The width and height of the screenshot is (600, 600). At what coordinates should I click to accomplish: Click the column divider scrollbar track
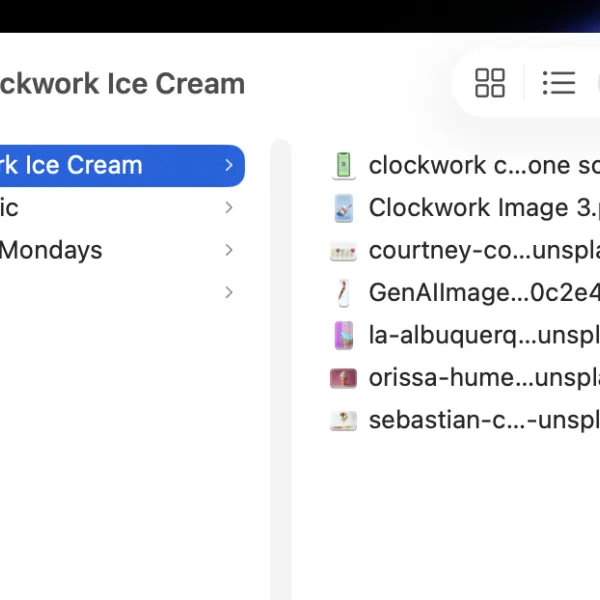pyautogui.click(x=281, y=369)
